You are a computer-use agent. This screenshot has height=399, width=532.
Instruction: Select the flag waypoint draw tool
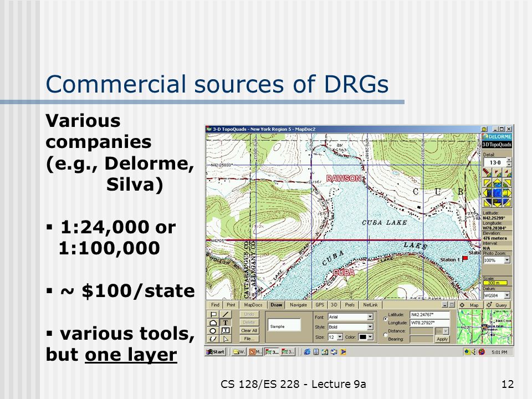pyautogui.click(x=213, y=315)
